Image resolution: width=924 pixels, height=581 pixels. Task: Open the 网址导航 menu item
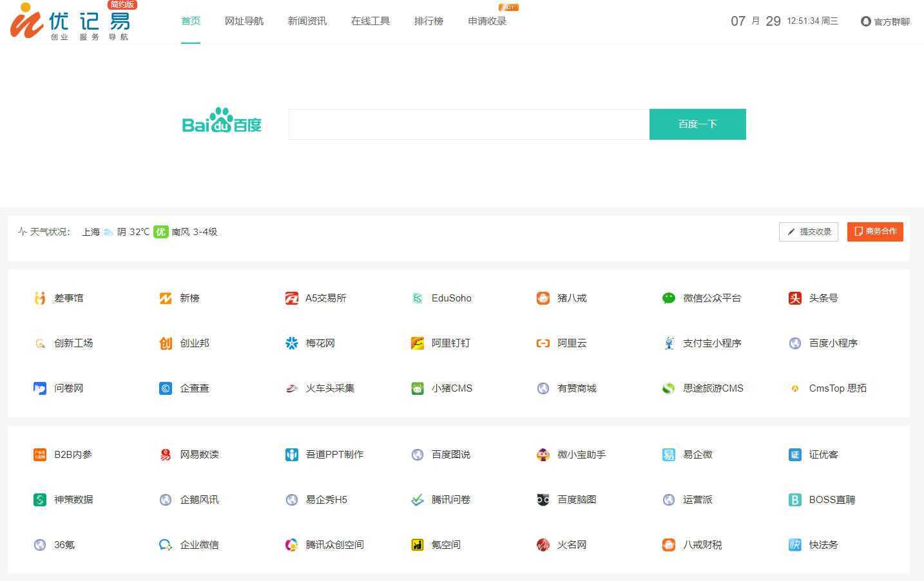pyautogui.click(x=244, y=21)
